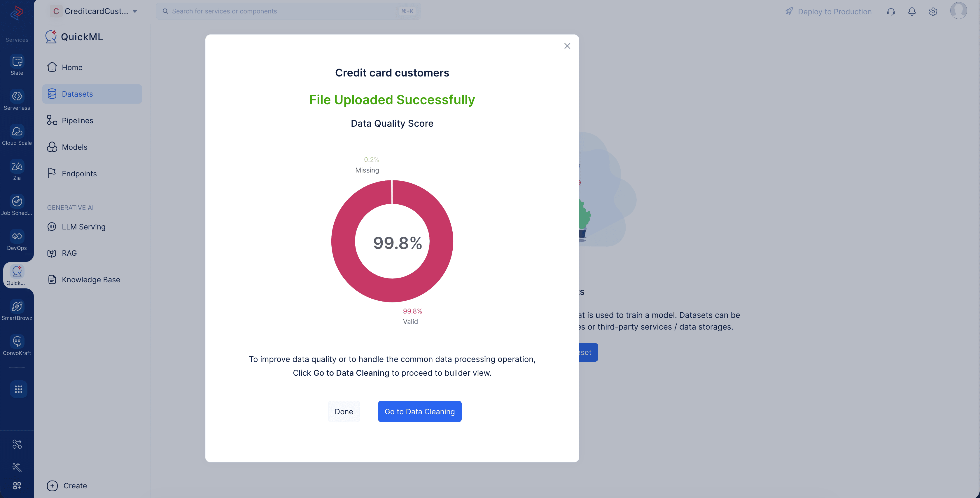This screenshot has height=498, width=980.
Task: Click the notifications bell icon
Action: click(912, 11)
